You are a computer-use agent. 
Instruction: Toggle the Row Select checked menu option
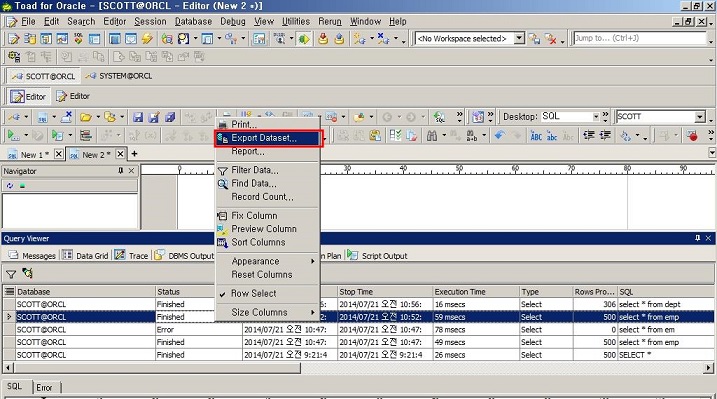click(267, 294)
